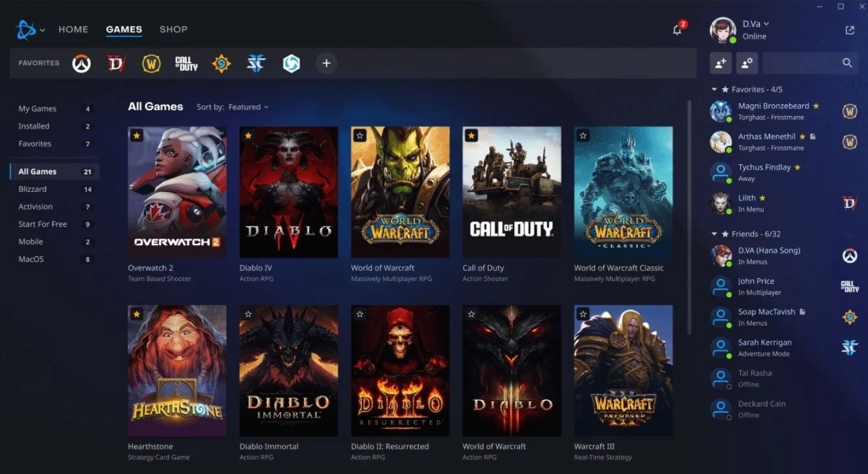Viewport: 868px width, 474px height.
Task: Open the D.Va account status dropdown
Action: (x=756, y=24)
